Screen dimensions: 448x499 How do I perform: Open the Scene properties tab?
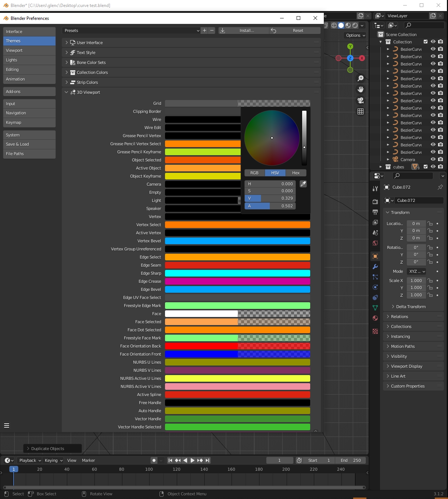click(375, 233)
